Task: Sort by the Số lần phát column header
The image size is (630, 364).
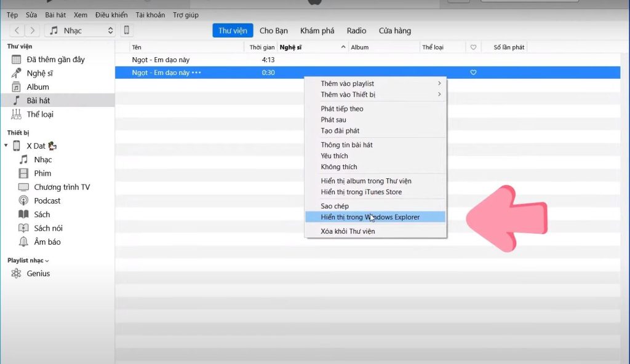Action: [x=509, y=47]
